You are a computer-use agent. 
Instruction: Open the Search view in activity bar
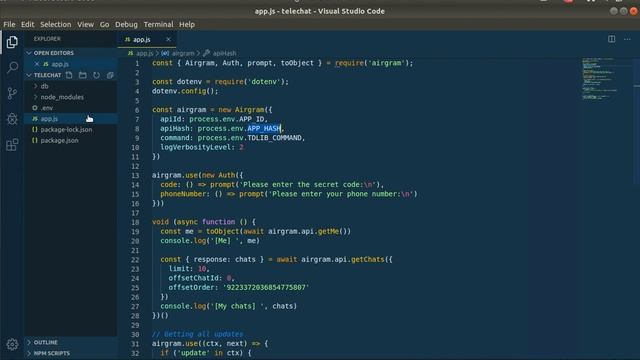coord(12,67)
